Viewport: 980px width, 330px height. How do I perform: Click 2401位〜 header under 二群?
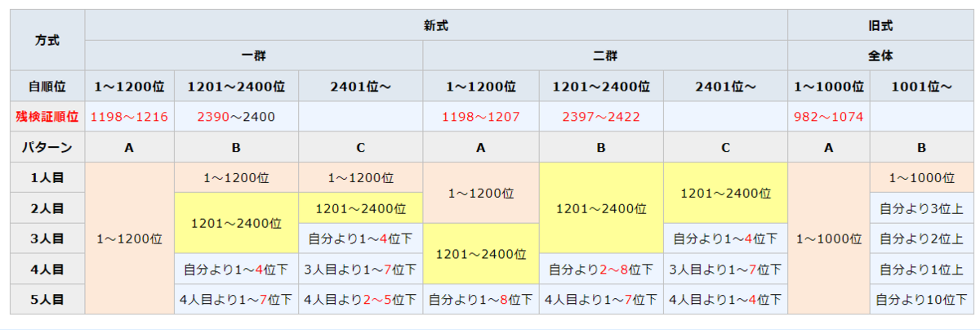tap(725, 86)
